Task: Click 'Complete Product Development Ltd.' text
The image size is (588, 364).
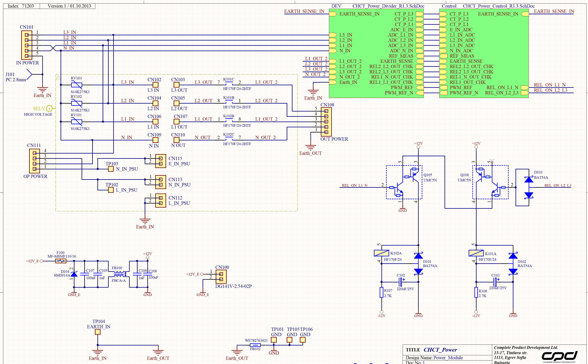Action: (x=526, y=347)
